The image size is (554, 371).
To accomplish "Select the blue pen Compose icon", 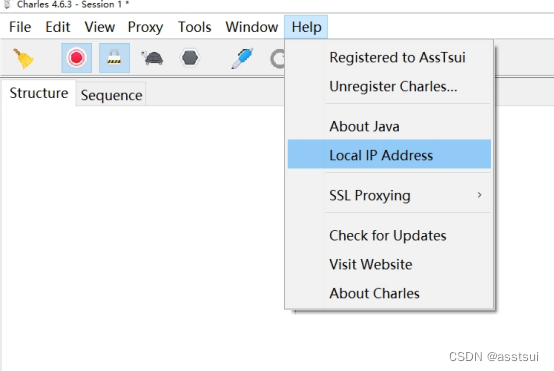I will coord(242,58).
